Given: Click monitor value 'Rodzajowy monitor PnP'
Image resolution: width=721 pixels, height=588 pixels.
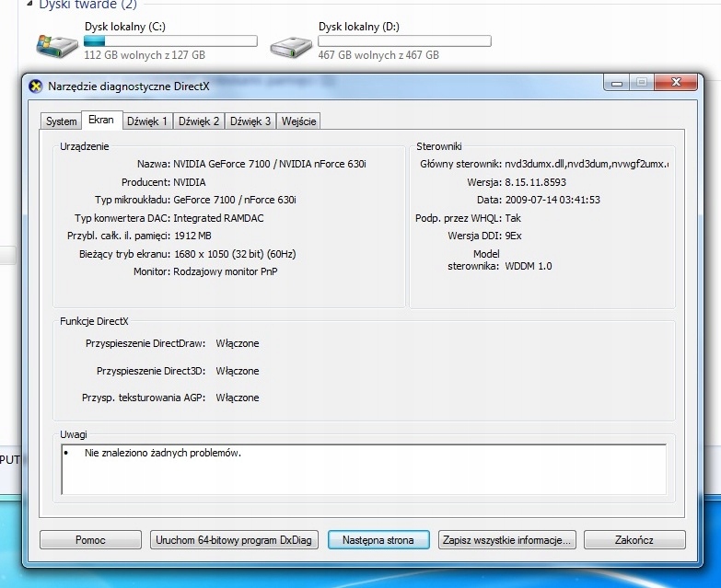Looking at the screenshot, I should (226, 271).
